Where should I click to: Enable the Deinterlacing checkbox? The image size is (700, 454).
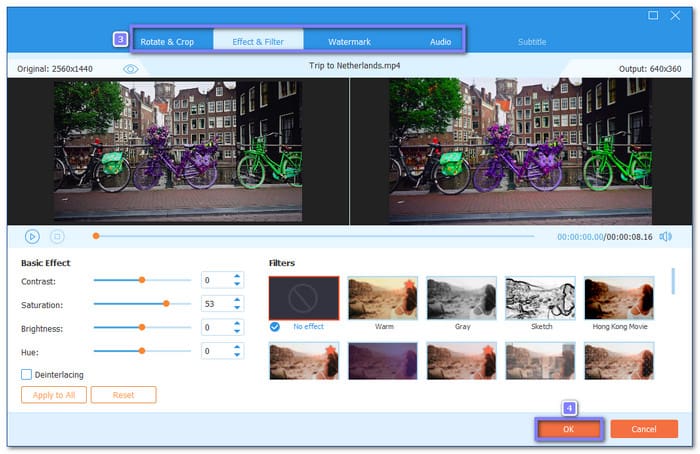[27, 374]
